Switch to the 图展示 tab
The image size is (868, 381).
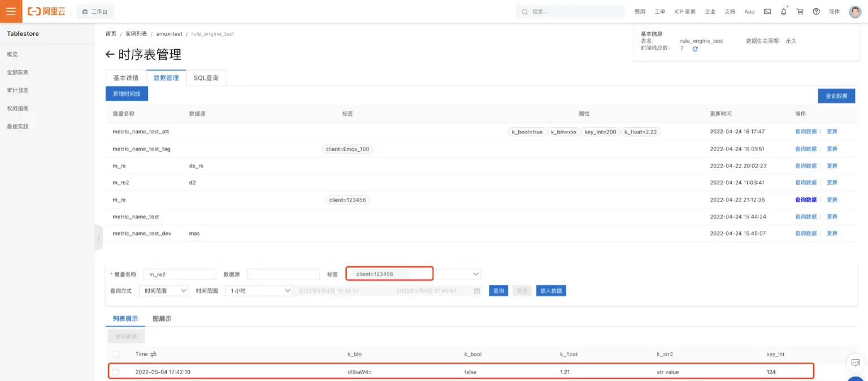coord(162,319)
